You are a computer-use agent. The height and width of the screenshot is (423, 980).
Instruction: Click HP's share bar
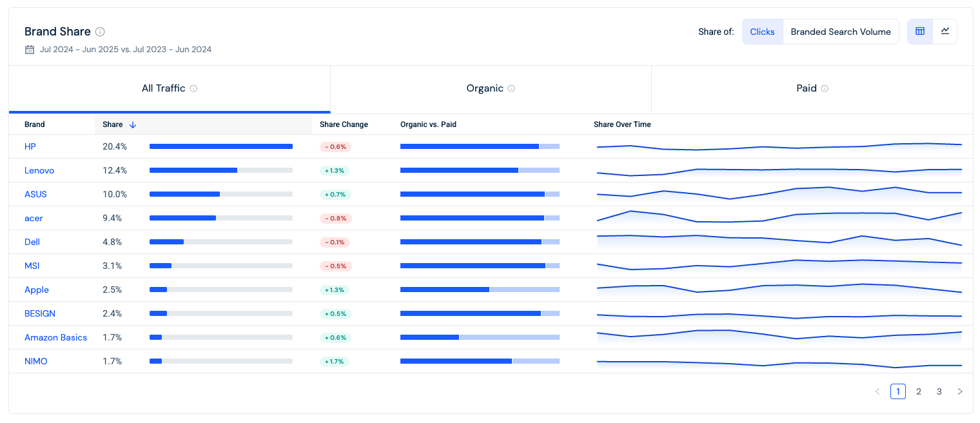click(221, 146)
